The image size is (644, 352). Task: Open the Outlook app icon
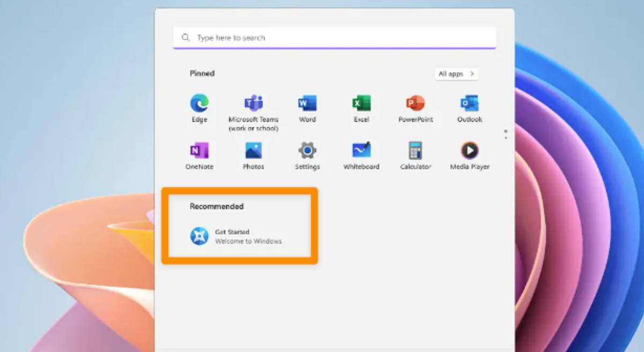coord(470,103)
